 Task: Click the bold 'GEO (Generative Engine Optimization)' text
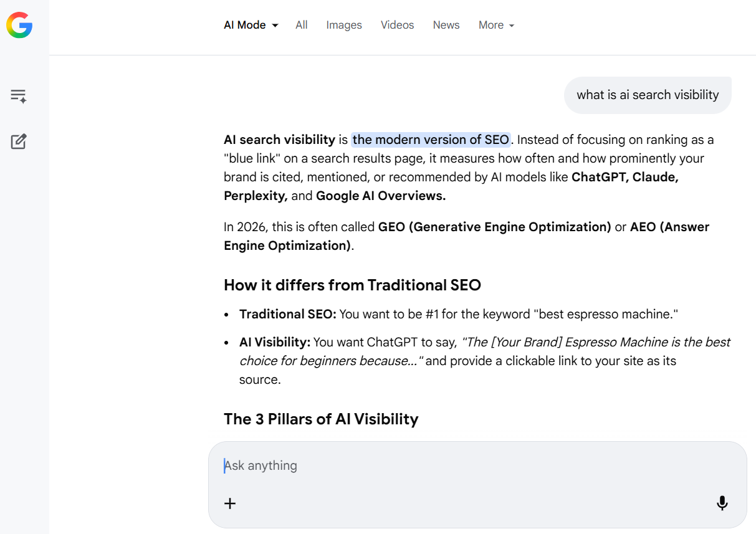click(x=494, y=227)
